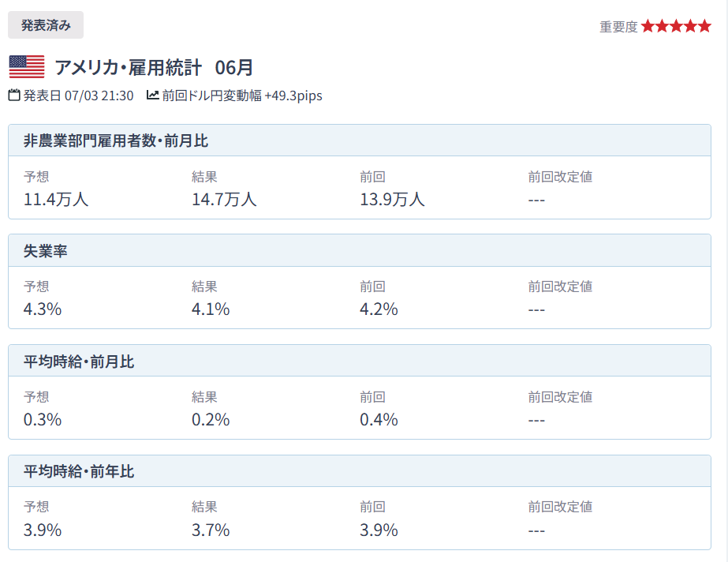The image size is (728, 562).
Task: Click the アメリカ・雇用統計 06月 title
Action: [154, 67]
